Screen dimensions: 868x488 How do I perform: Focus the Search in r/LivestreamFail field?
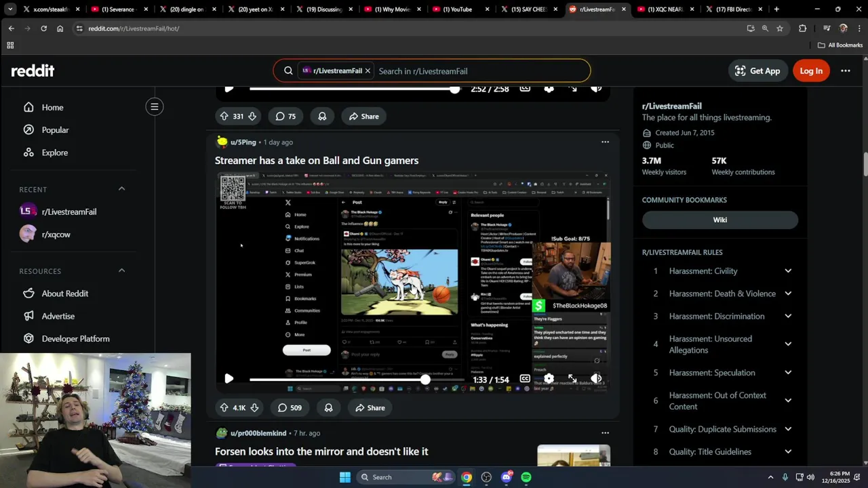click(x=481, y=71)
